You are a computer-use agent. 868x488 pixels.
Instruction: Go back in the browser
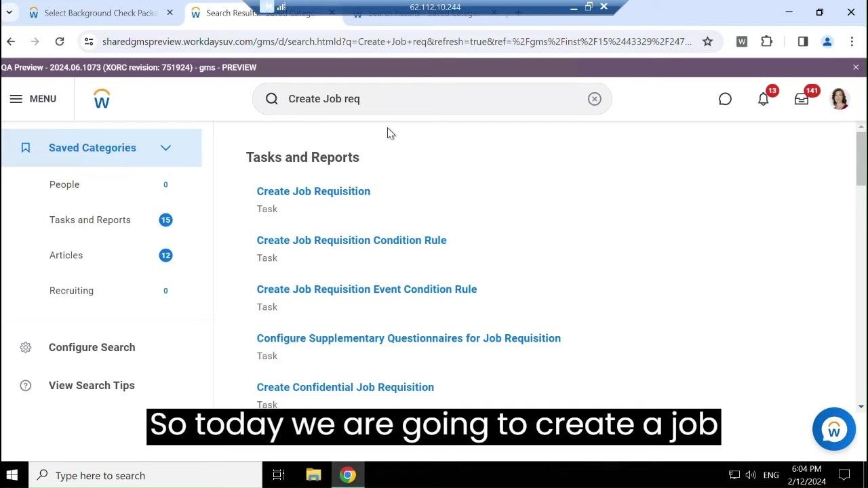(11, 41)
